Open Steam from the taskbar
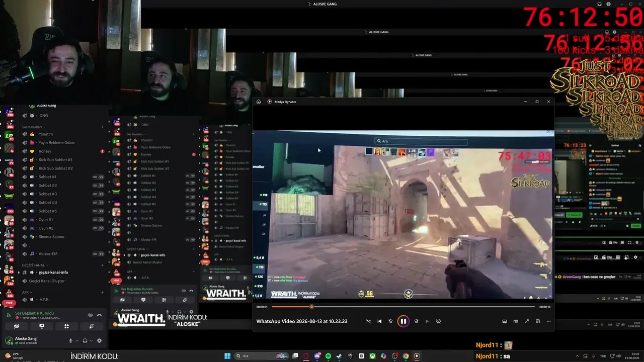This screenshot has width=644, height=362. 339,356
